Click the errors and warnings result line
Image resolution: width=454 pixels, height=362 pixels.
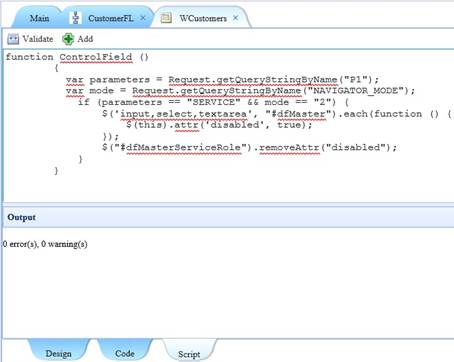click(x=45, y=244)
